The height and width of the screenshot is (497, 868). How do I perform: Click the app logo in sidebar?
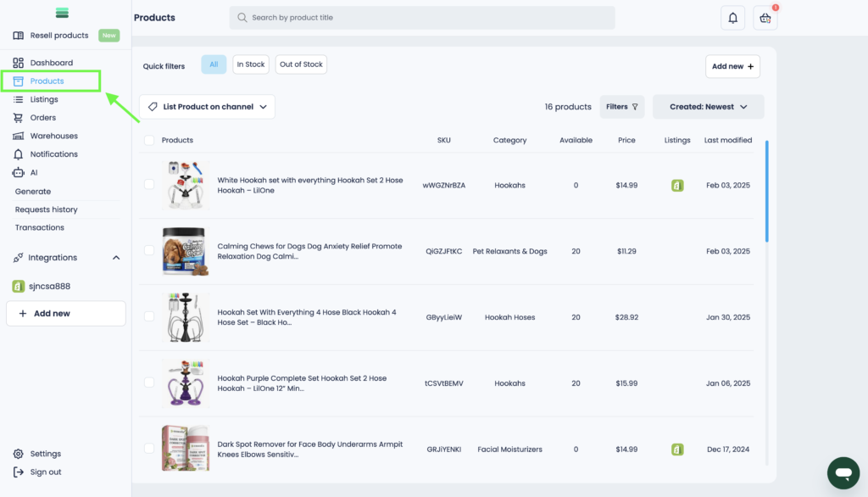[62, 14]
